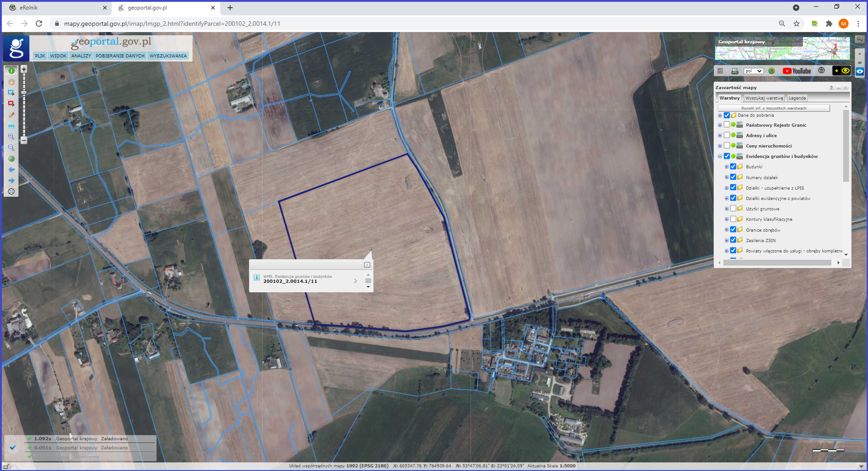The height and width of the screenshot is (471, 868).
Task: Enable the Użytki gruntowe layer
Action: [x=733, y=209]
